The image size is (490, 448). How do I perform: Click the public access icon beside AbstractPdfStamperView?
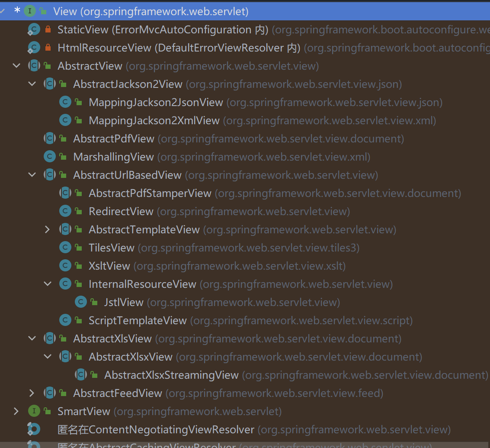pos(78,193)
